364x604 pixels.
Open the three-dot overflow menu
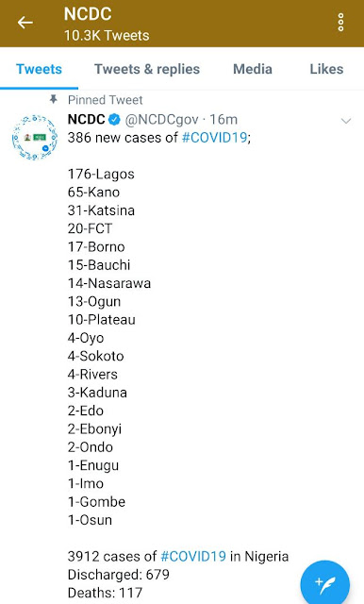coord(340,23)
